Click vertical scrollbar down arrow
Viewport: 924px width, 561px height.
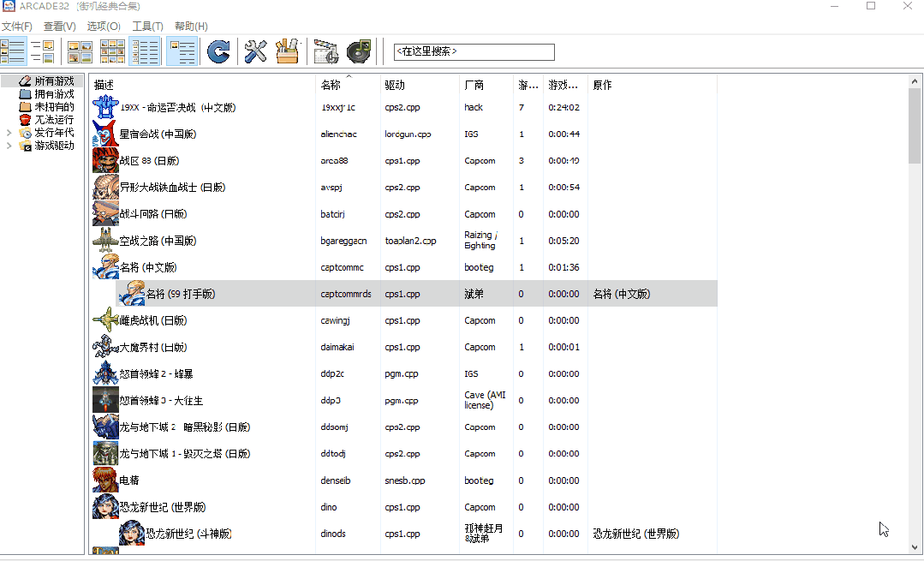915,547
